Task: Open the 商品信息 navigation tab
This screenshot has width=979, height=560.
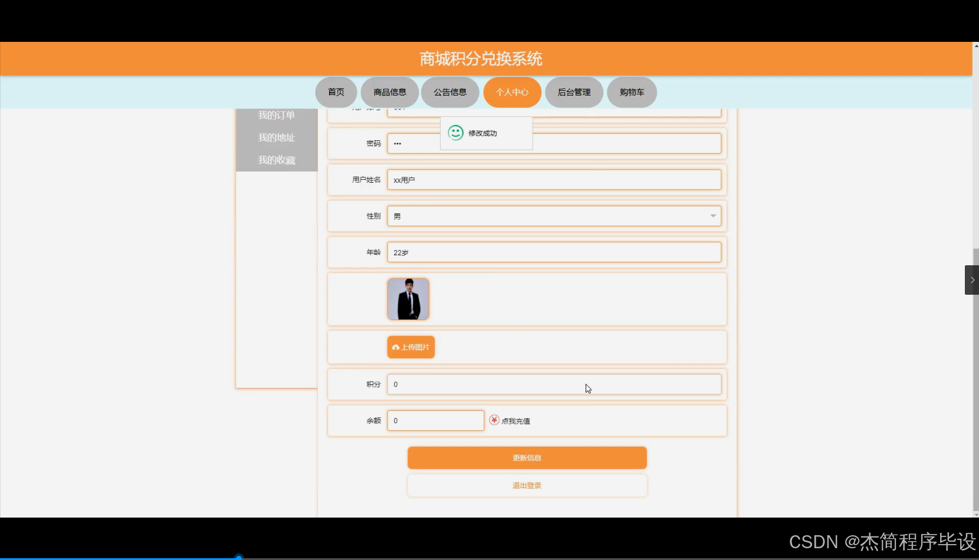Action: [390, 92]
